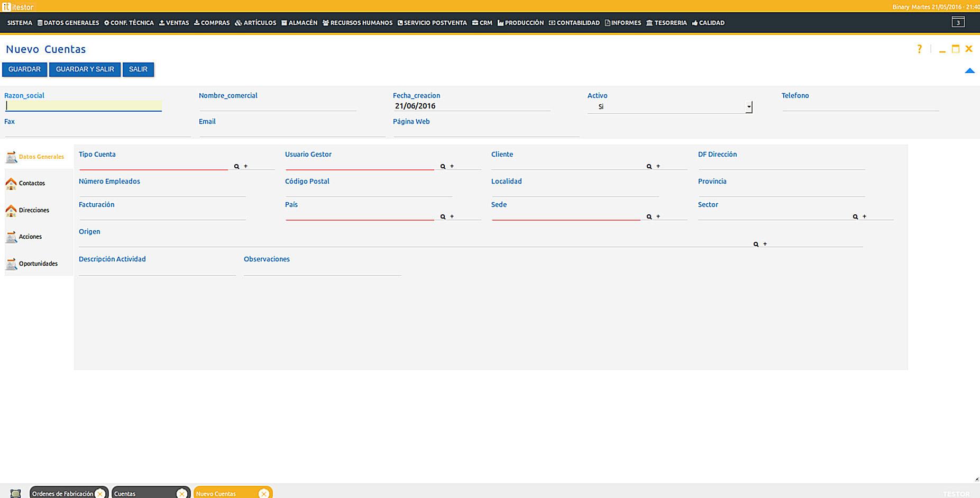Viewport: 980px width, 498px height.
Task: Switch to Contactos side tab
Action: coord(32,183)
